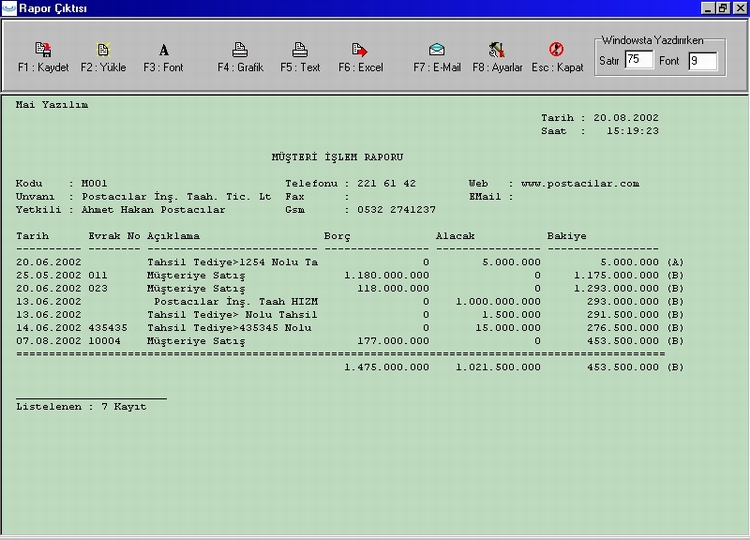Export via the F6 Excel icon
This screenshot has height=540, width=750.
coord(359,49)
